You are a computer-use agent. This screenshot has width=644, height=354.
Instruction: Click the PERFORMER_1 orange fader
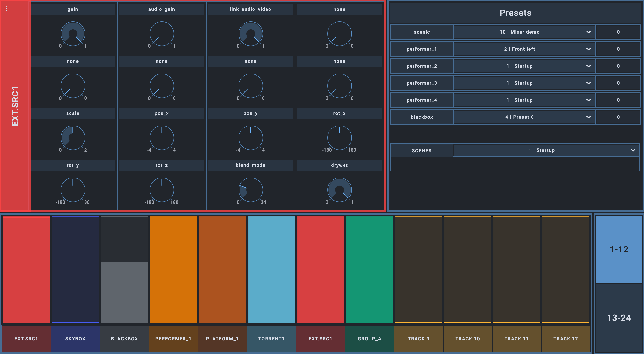coord(173,270)
